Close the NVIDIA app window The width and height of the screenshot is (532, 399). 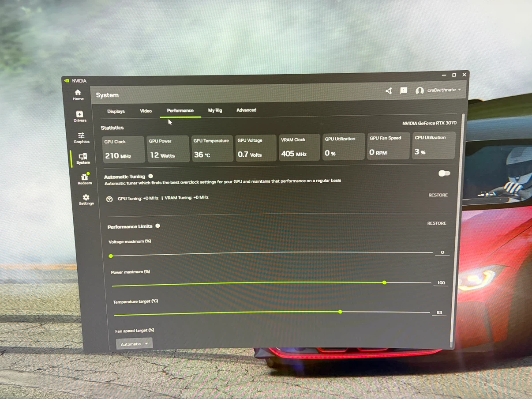coord(464,75)
